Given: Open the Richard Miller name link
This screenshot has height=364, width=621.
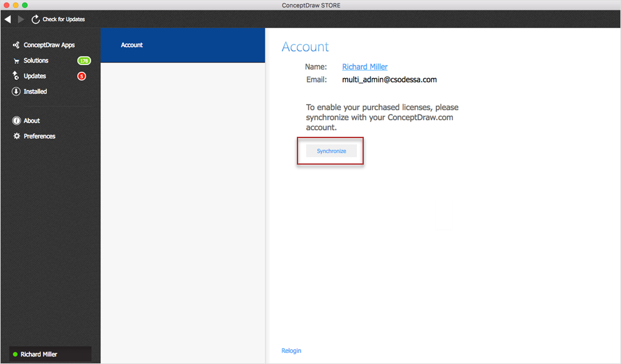Looking at the screenshot, I should tap(365, 67).
